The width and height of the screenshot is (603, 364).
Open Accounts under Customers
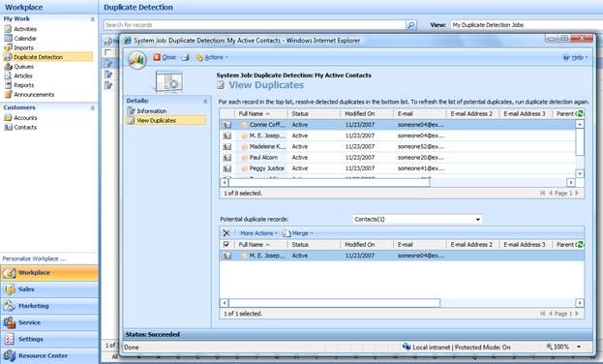[25, 118]
